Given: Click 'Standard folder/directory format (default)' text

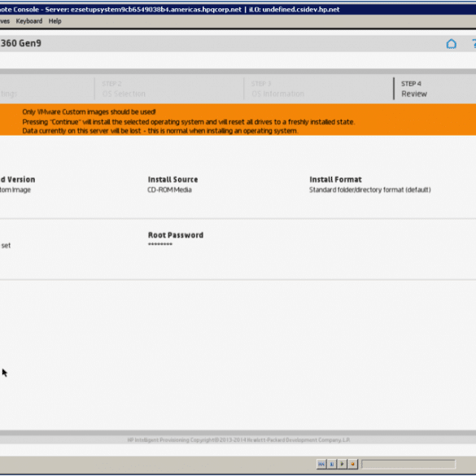Looking at the screenshot, I should pyautogui.click(x=369, y=190).
